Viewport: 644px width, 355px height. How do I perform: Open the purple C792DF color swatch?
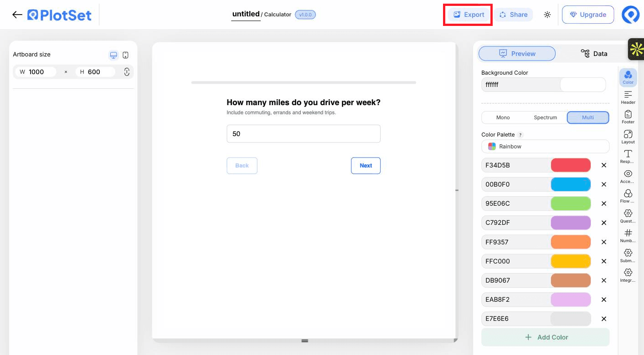pos(571,223)
